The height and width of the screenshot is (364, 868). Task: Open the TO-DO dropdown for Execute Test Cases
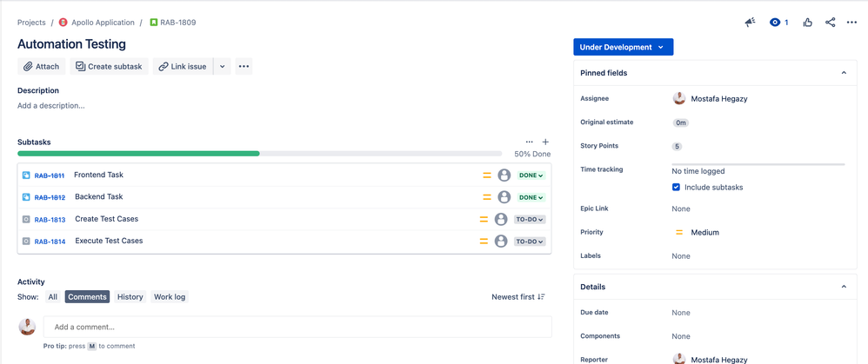click(x=530, y=242)
